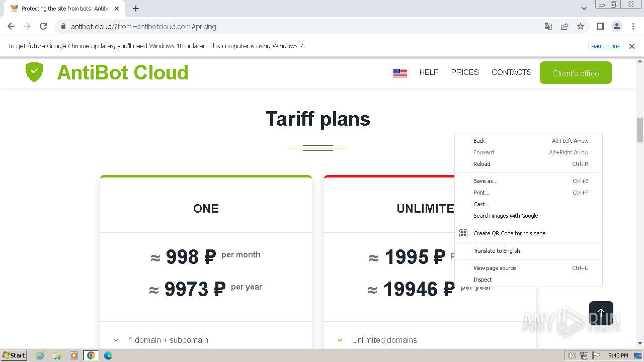Select Inspect in the context menu
644x362 pixels.
528,280
